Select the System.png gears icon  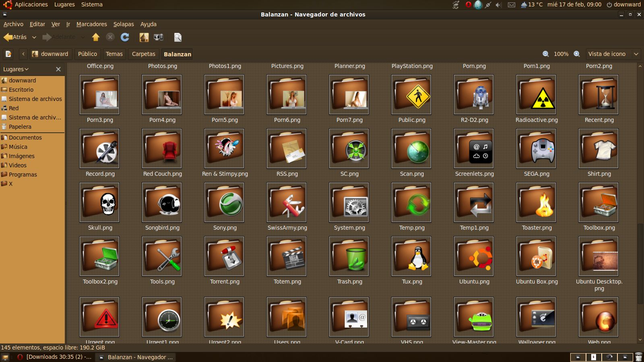pyautogui.click(x=349, y=202)
